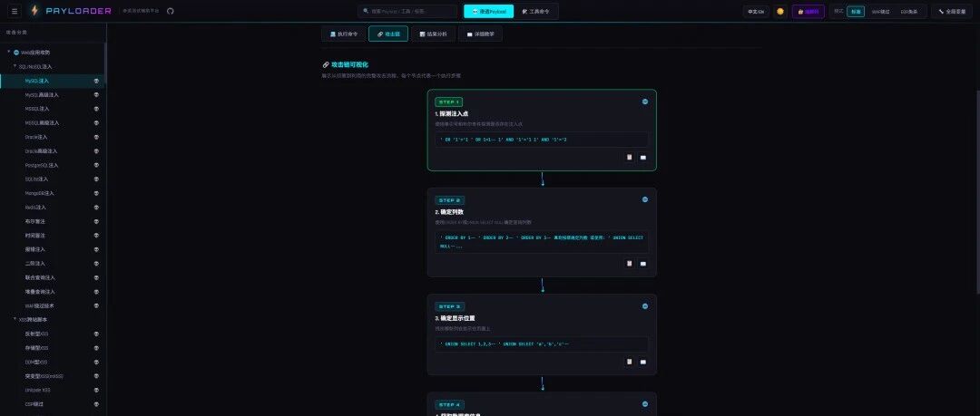Viewport: 980px width, 416px height.
Task: Open 全局变量 global variables button
Action: [x=952, y=11]
